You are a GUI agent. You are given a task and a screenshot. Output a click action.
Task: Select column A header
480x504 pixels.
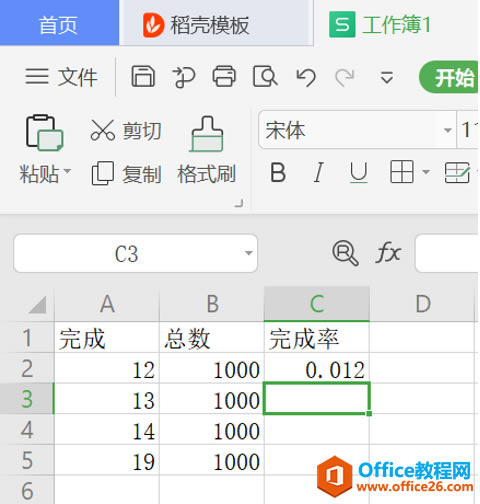pos(107,304)
